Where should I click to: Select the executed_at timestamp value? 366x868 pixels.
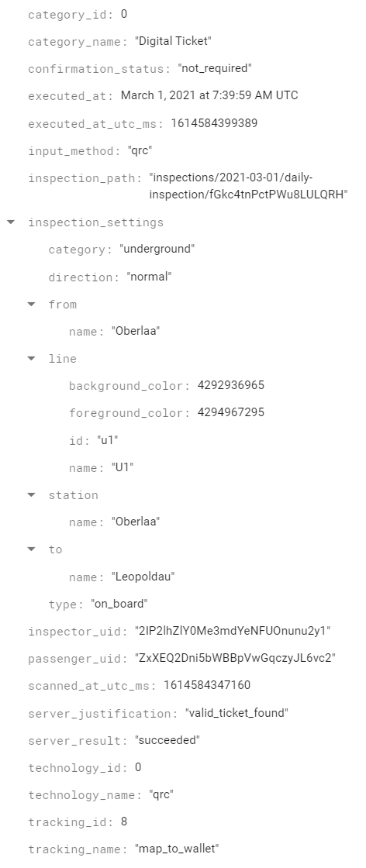[209, 95]
